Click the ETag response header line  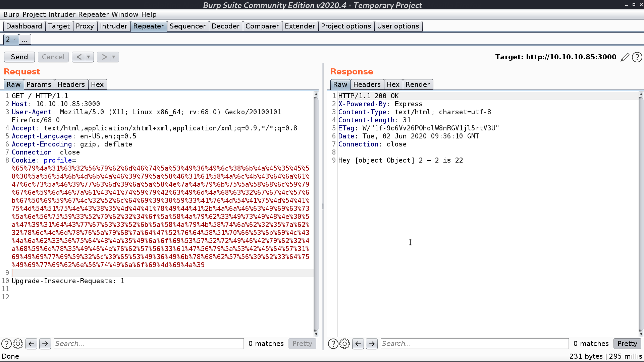pyautogui.click(x=419, y=128)
